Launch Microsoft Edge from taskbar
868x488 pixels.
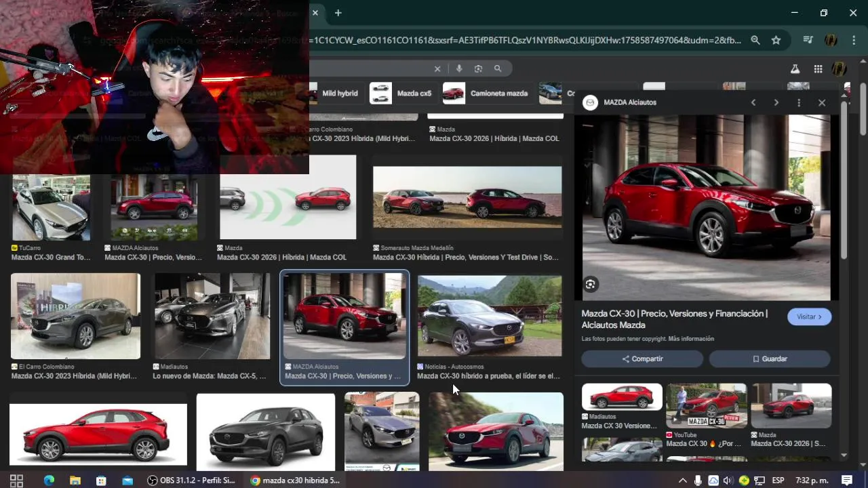49,481
